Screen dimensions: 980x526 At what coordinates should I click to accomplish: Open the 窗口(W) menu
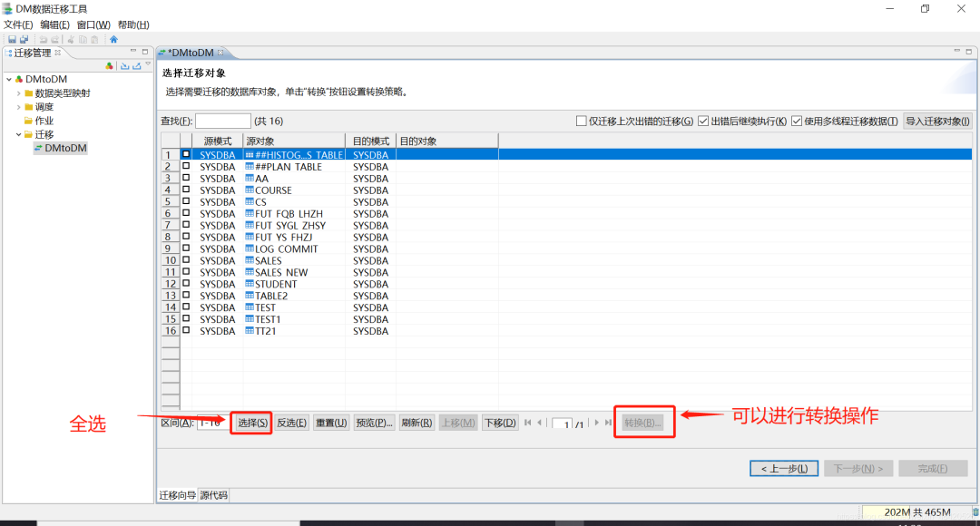[x=93, y=25]
